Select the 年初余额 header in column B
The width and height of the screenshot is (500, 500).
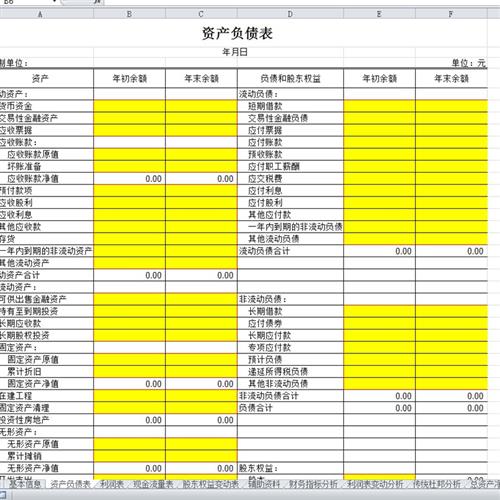[x=129, y=79]
